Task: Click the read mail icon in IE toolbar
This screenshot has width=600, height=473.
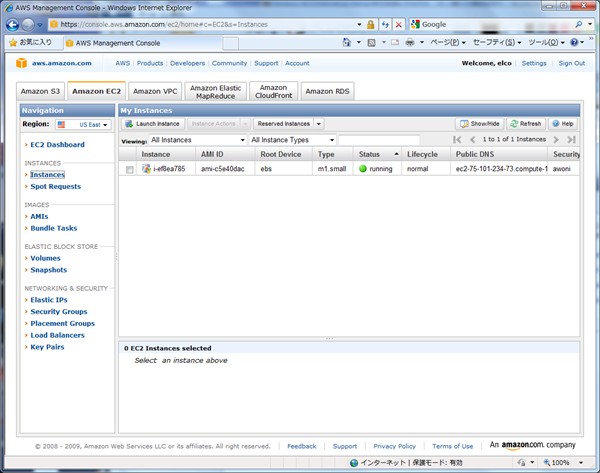Action: click(395, 42)
